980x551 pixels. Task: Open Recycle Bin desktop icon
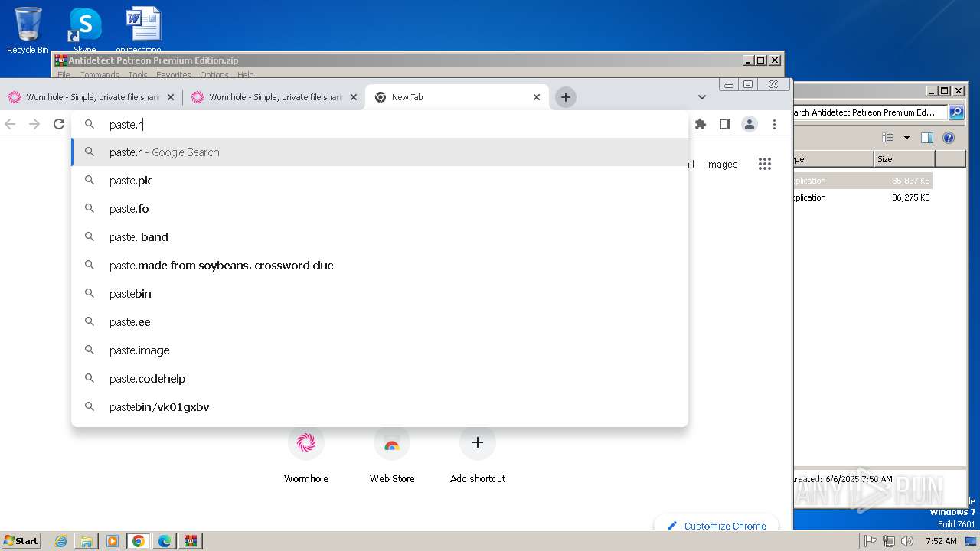28,31
